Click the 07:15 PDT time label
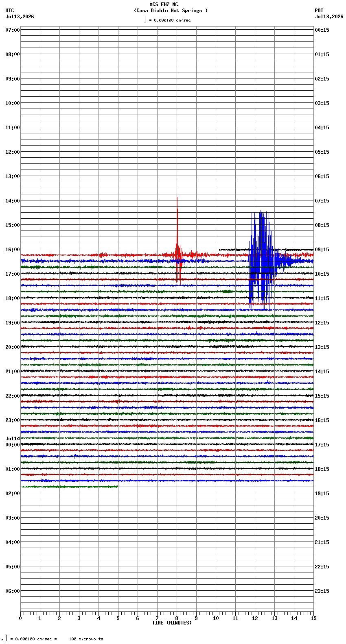Screen dimensions: 346x644 coord(322,201)
